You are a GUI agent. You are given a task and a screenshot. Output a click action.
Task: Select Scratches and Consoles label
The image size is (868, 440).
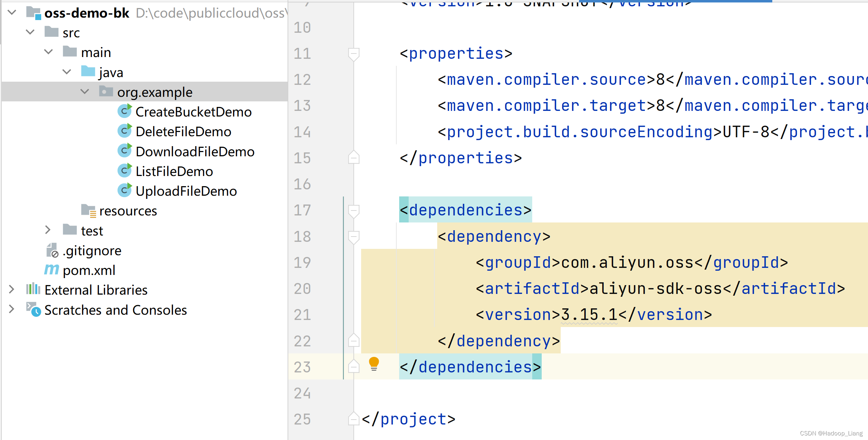[x=116, y=310]
